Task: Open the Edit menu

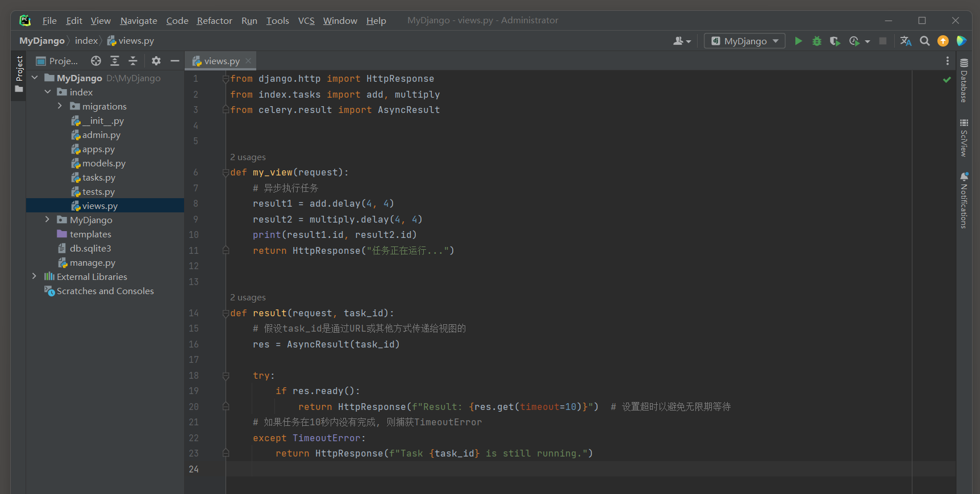Action: tap(74, 20)
